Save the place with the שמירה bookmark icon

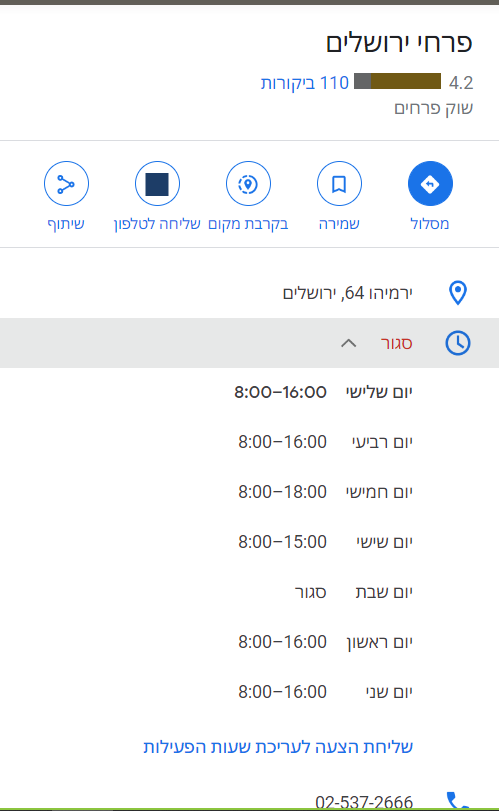click(x=339, y=184)
